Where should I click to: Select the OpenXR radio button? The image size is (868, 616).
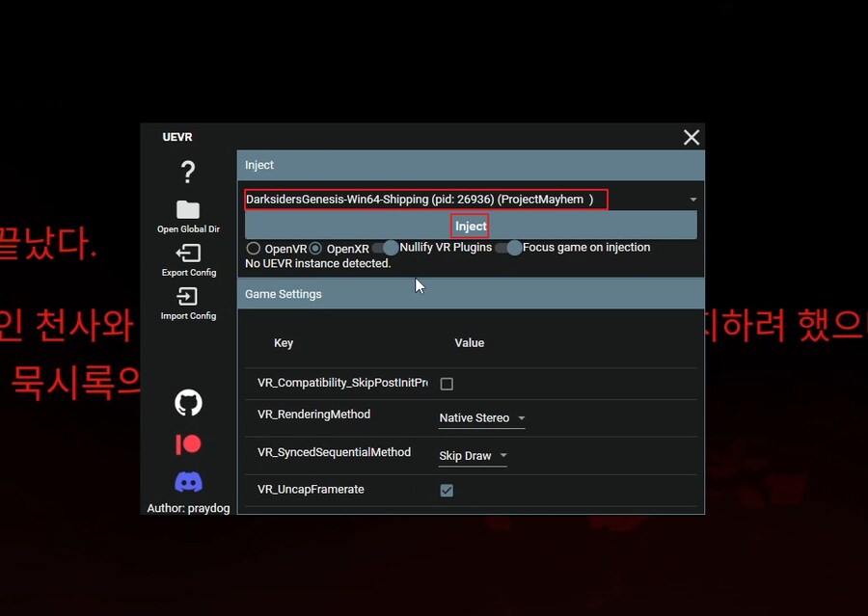315,249
